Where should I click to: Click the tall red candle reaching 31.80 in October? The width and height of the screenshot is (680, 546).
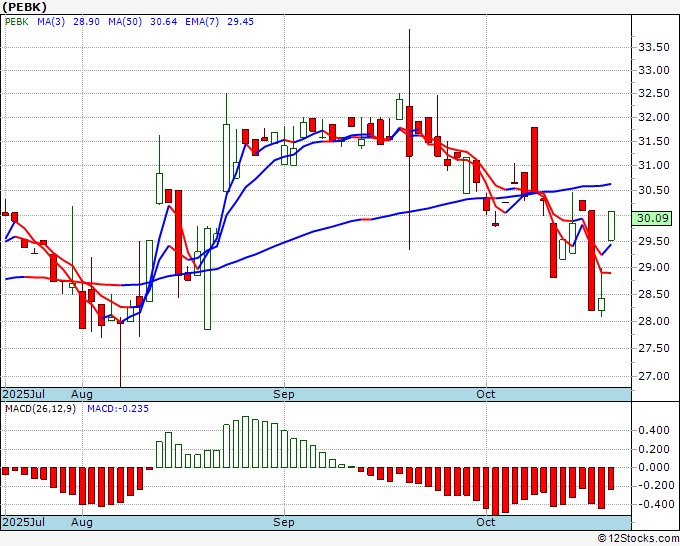(534, 160)
